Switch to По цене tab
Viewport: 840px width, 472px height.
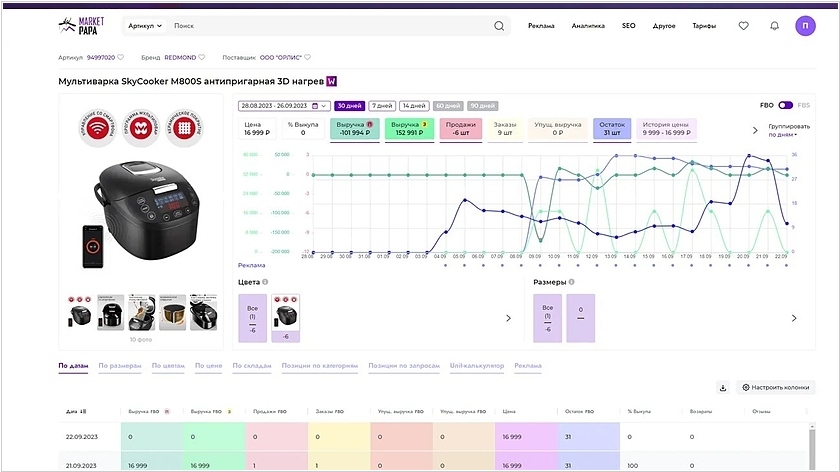click(208, 366)
